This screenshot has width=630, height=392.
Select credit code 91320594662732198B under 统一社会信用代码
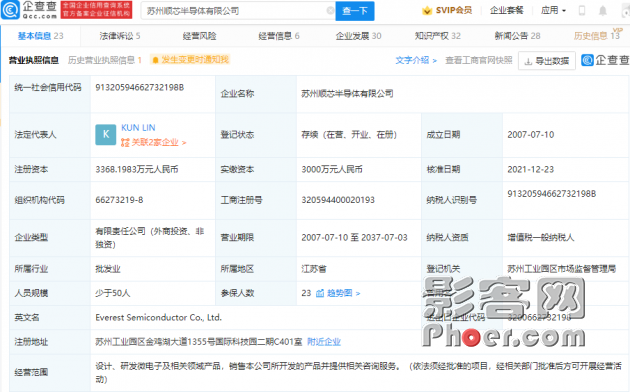pyautogui.click(x=139, y=88)
